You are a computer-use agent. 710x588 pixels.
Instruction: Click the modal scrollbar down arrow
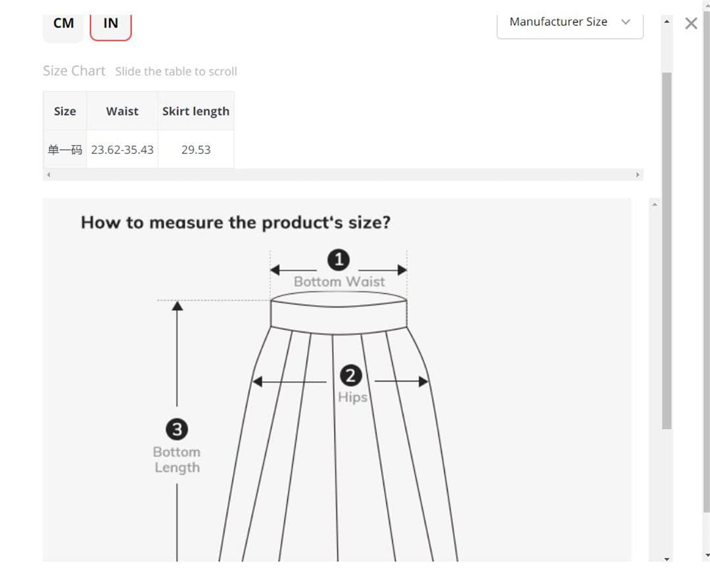667,559
